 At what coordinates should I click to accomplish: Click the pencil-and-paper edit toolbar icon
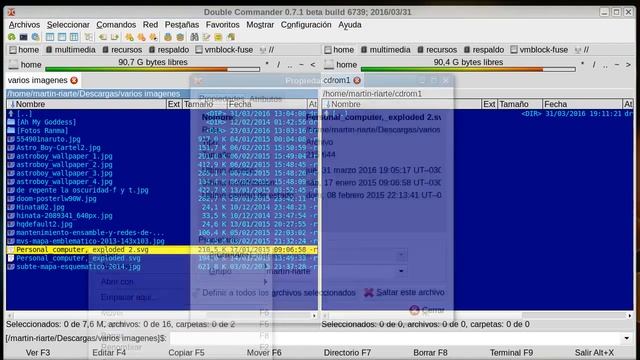tap(207, 37)
